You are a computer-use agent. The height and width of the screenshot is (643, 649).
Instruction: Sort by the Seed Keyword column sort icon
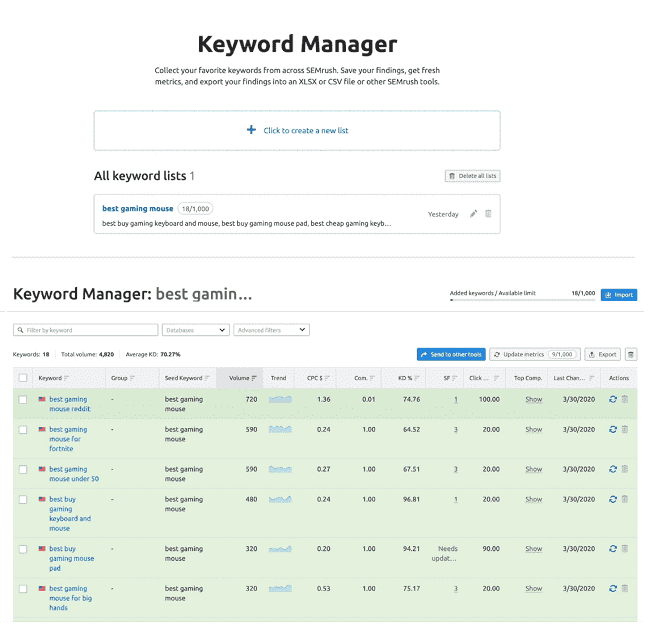point(207,378)
